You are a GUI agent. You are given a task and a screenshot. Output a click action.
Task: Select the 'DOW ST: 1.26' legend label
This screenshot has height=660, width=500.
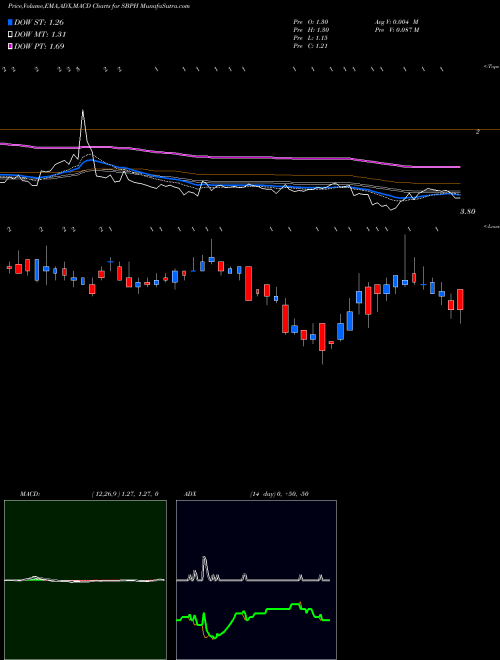pyautogui.click(x=39, y=22)
